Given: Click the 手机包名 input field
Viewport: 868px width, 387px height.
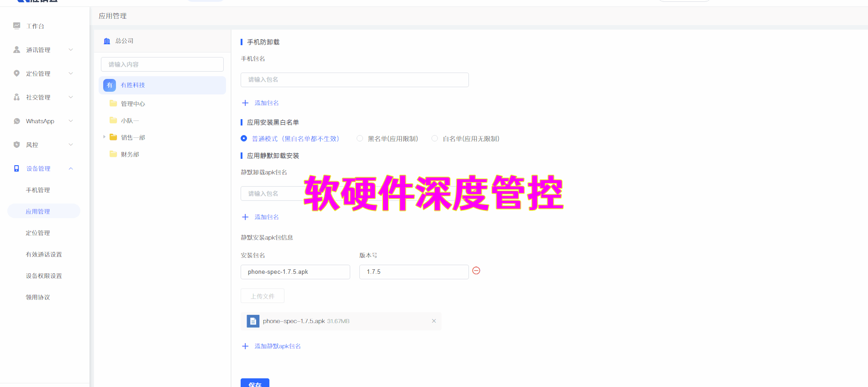Looking at the screenshot, I should [x=354, y=80].
